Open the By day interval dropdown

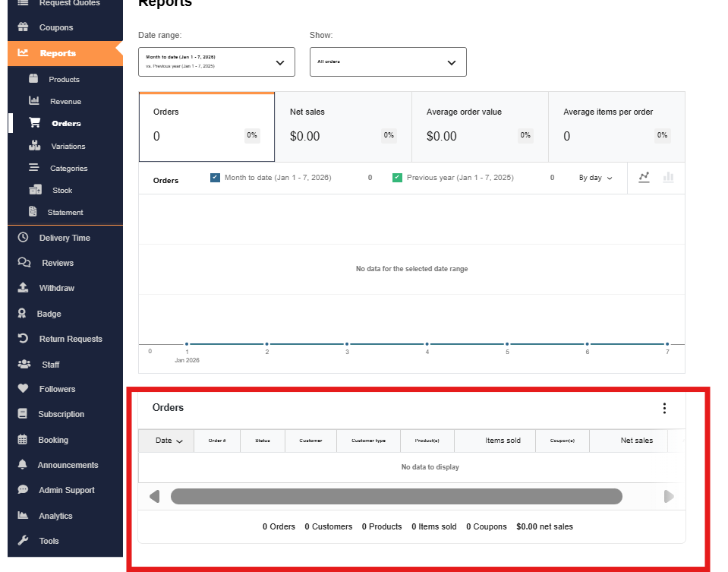(x=595, y=178)
